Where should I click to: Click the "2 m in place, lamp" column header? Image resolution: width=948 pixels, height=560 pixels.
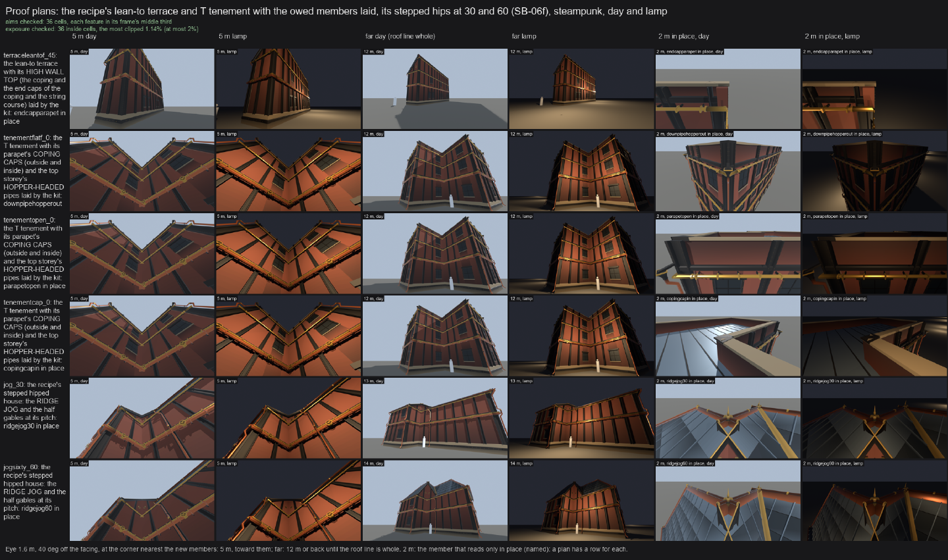pyautogui.click(x=832, y=36)
